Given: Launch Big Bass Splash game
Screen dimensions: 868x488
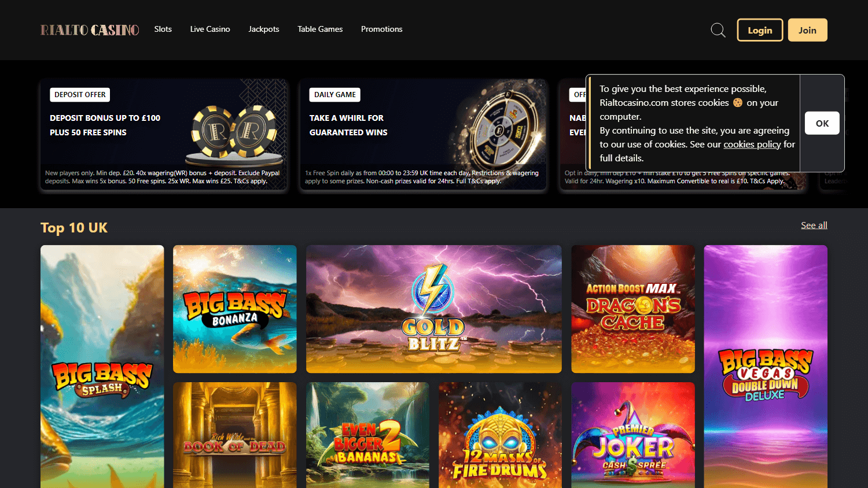Looking at the screenshot, I should coord(102,367).
